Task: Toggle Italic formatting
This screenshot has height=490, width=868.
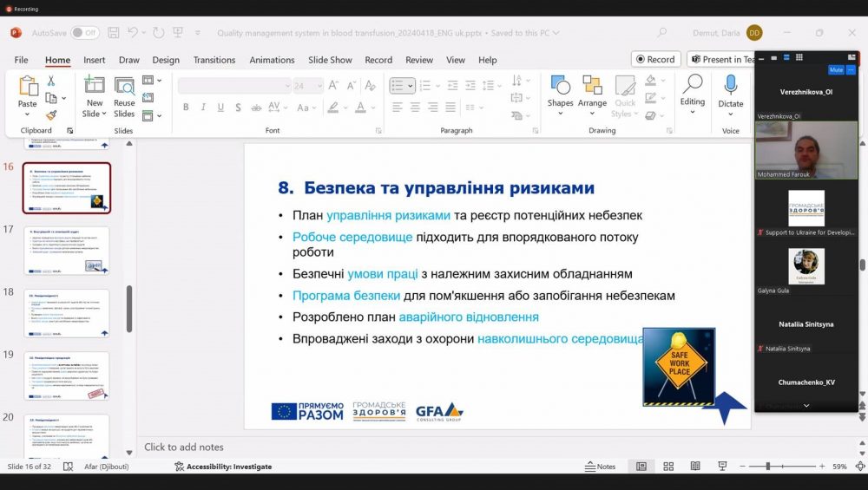Action: click(x=203, y=108)
